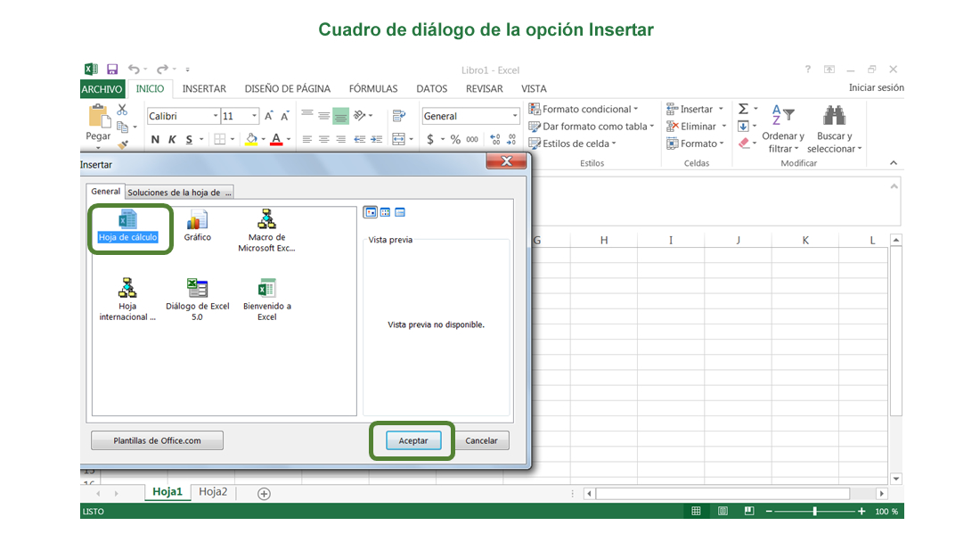
Task: Open Ordenar y filtrar tool
Action: click(782, 114)
